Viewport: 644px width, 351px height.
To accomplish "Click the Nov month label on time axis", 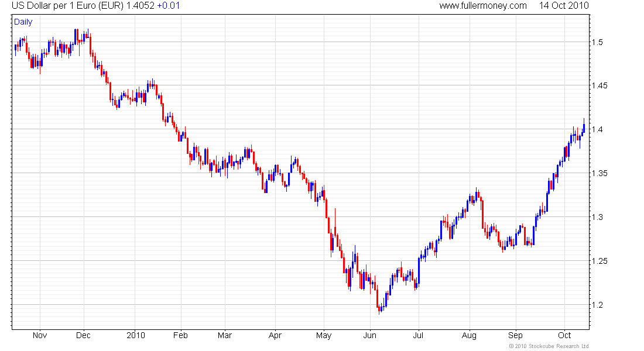I will [40, 335].
